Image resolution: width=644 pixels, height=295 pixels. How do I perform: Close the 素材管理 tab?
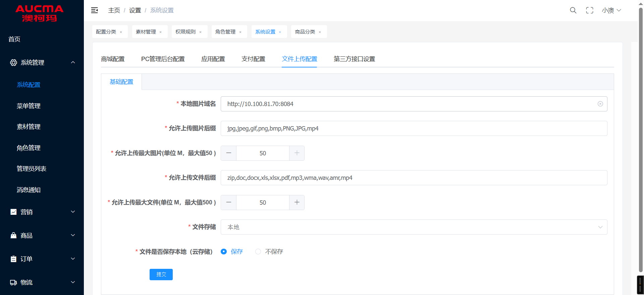pyautogui.click(x=161, y=32)
